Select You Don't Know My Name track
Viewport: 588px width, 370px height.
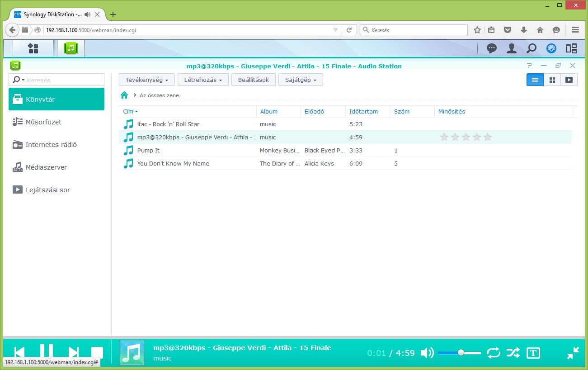pyautogui.click(x=345, y=163)
